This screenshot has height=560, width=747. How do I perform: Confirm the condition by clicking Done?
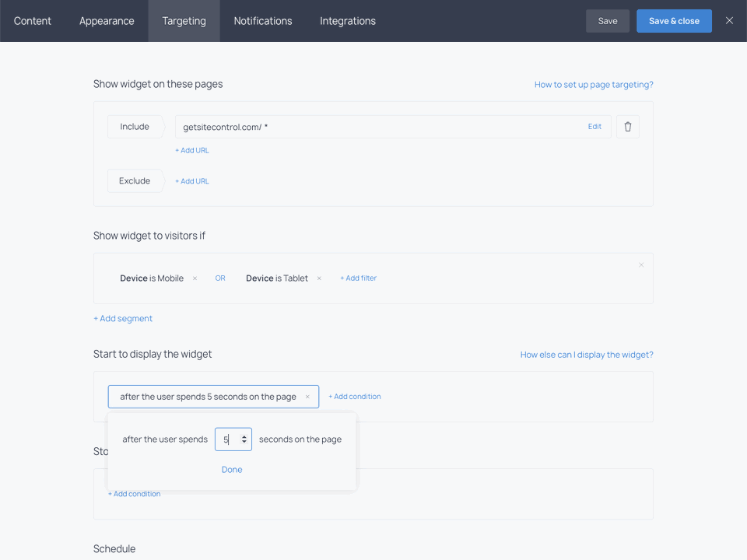click(x=232, y=470)
